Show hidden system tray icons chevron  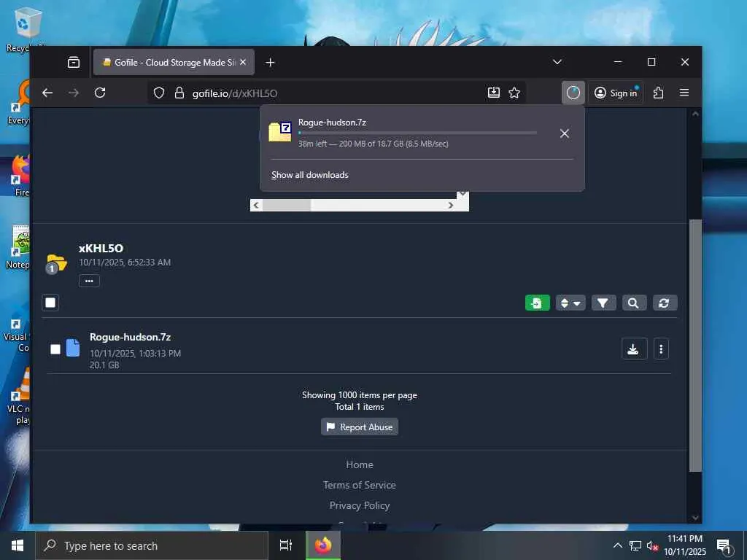pyautogui.click(x=618, y=545)
